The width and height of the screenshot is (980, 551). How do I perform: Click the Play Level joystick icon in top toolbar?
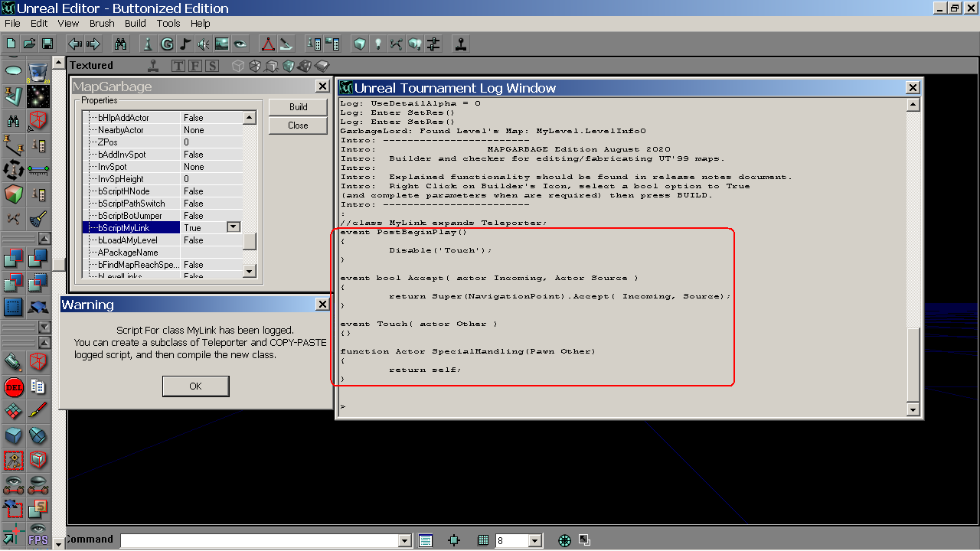[460, 44]
